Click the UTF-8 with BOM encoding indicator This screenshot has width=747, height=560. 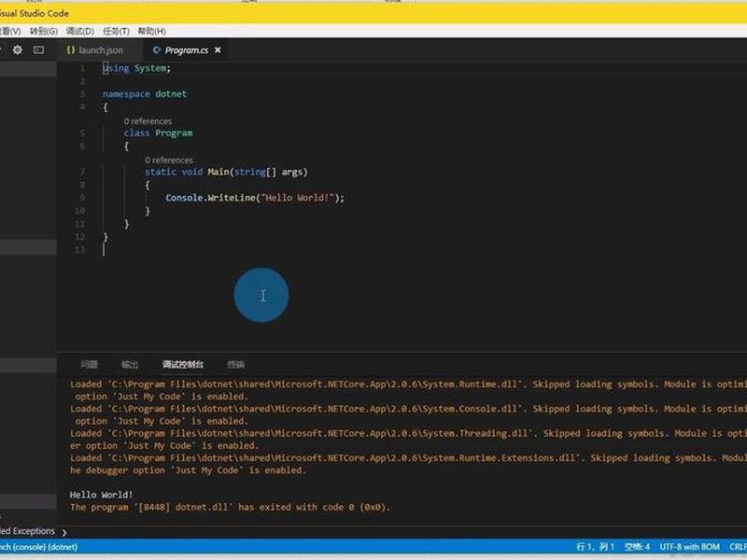[689, 547]
